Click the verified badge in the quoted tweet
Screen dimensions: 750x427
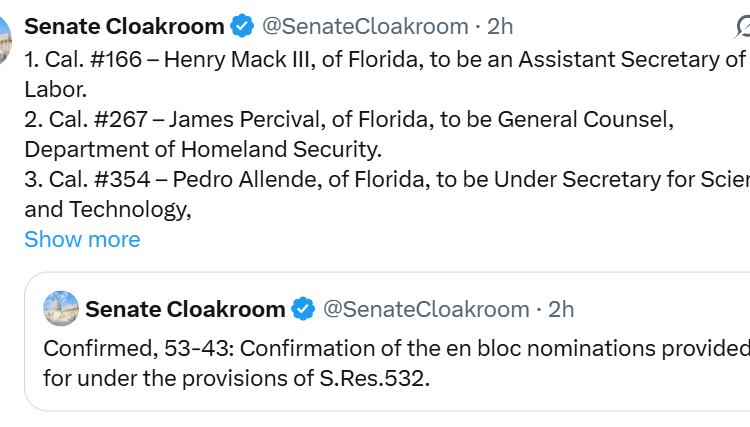pos(303,309)
